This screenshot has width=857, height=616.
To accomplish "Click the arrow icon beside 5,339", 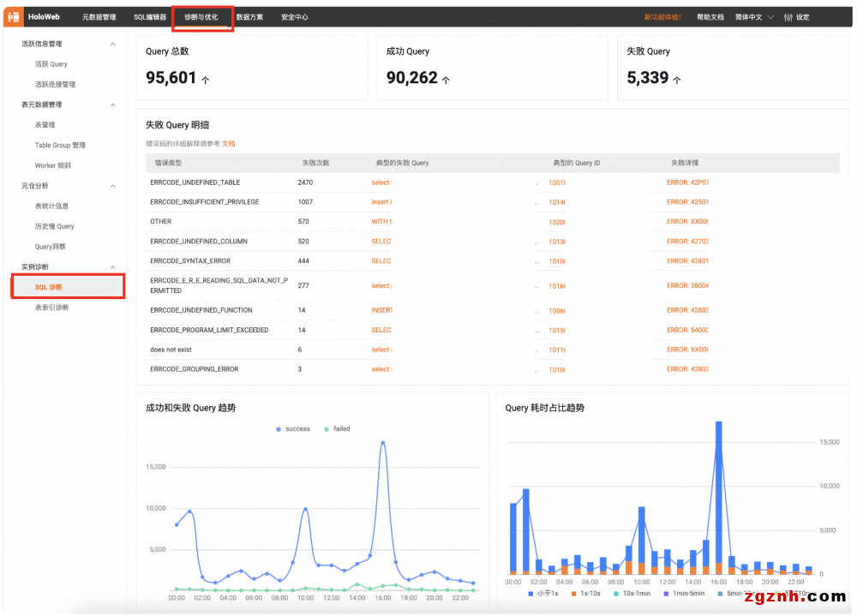I will click(677, 80).
